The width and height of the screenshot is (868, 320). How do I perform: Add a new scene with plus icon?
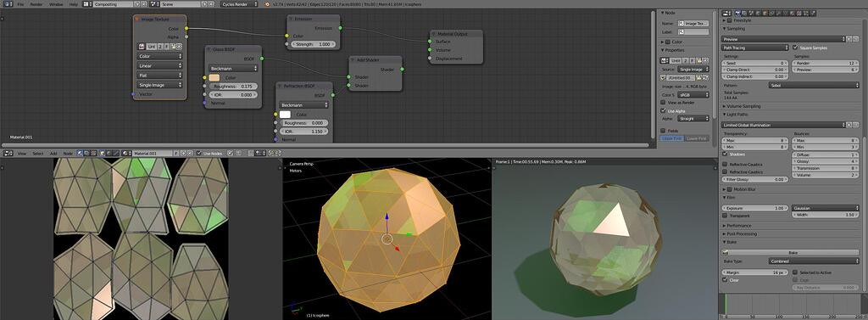(x=204, y=4)
